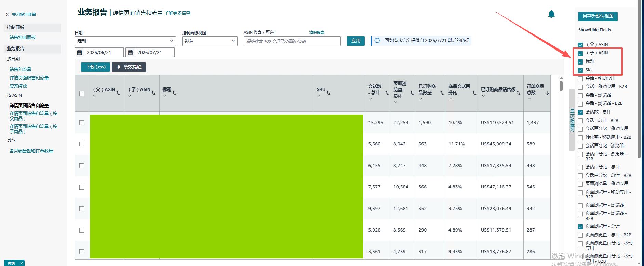Image resolution: width=644 pixels, height=266 pixels.
Task: Click the table's vertical scrollbar
Action: click(x=561, y=86)
